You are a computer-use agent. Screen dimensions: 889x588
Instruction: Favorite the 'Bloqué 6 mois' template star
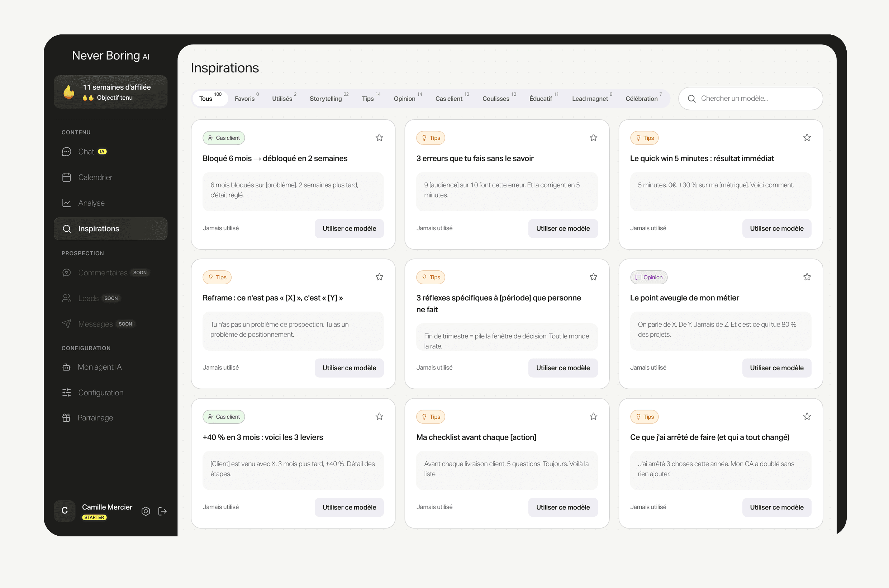pyautogui.click(x=379, y=138)
